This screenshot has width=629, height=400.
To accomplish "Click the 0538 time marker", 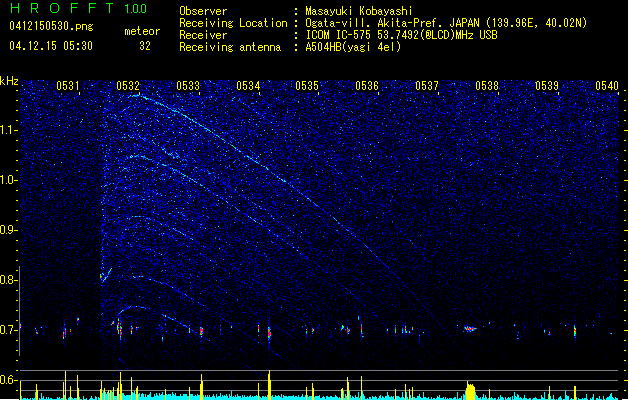I will point(487,86).
